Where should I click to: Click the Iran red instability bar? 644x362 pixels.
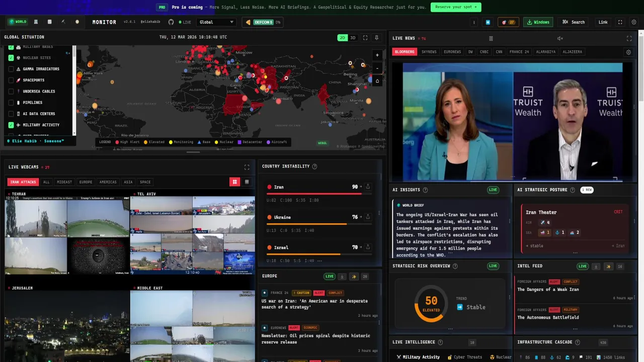319,194
